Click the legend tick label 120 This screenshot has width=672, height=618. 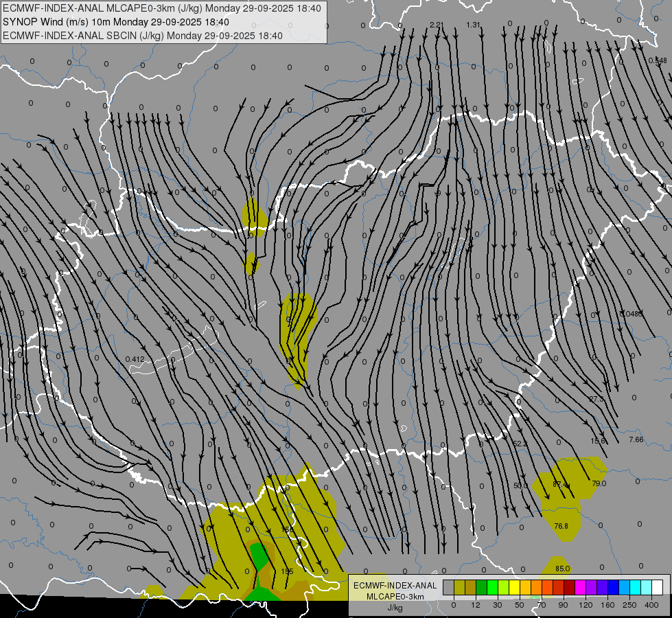(586, 605)
